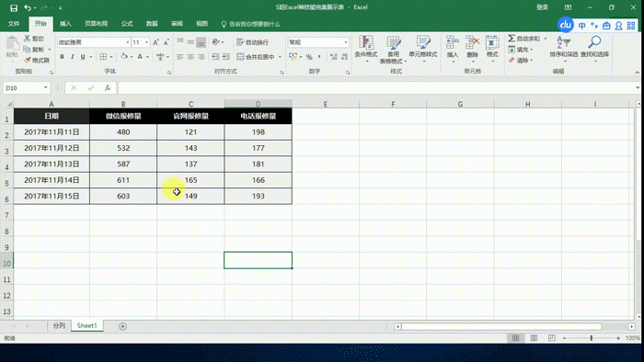Open the Page Layout (页面布局) tab
The width and height of the screenshot is (644, 362).
96,24
